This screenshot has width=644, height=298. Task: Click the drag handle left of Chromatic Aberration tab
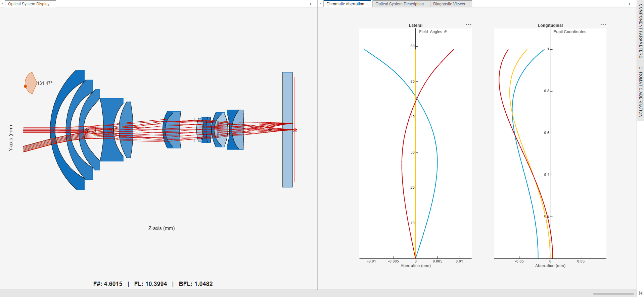click(321, 3)
